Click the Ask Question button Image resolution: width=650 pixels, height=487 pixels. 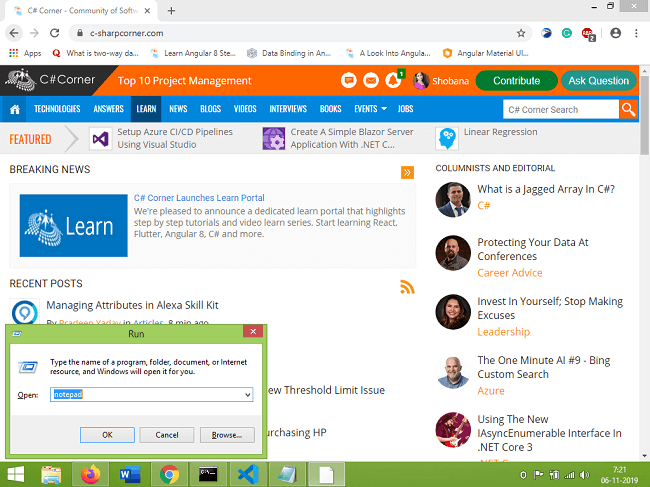tap(599, 80)
